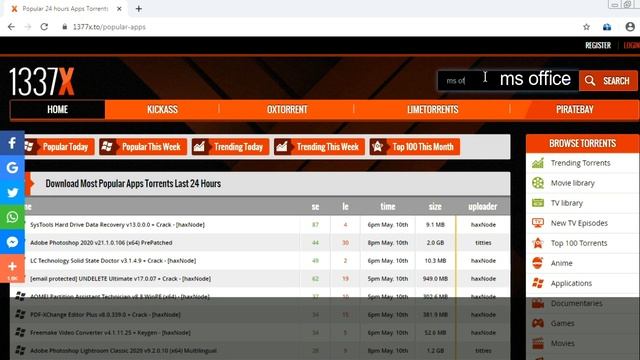Click the Applications sidebar link
640x360 pixels.
pyautogui.click(x=571, y=283)
